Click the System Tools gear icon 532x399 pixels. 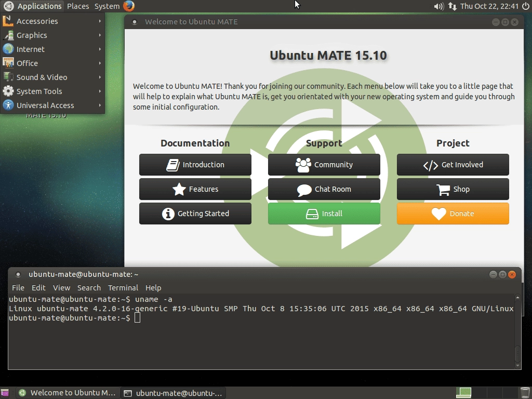(x=8, y=91)
